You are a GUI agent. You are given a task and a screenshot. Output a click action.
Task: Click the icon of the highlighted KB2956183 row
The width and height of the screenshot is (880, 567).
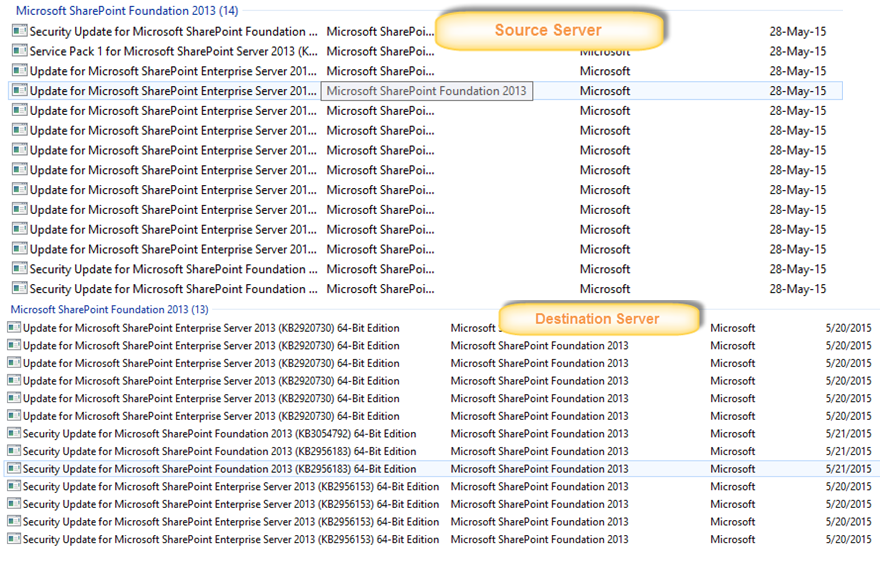[x=14, y=469]
